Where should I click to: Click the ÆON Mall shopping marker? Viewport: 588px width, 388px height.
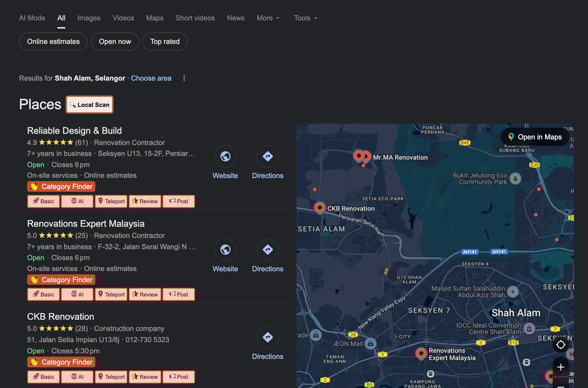370,343
